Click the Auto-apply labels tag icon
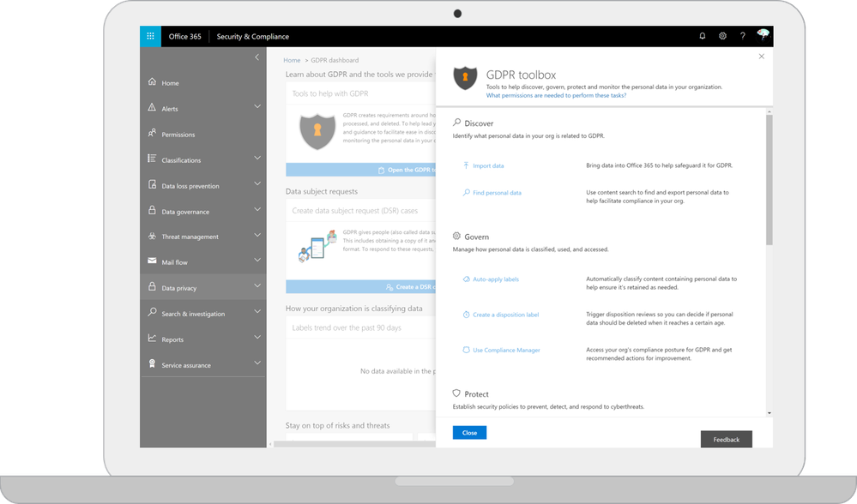The height and width of the screenshot is (504, 857). coord(466,279)
